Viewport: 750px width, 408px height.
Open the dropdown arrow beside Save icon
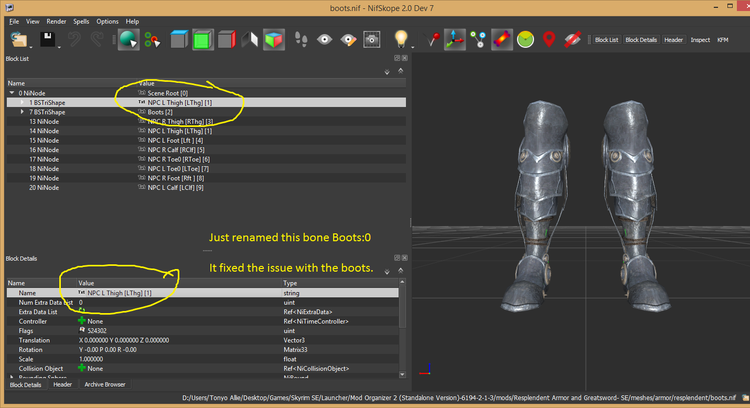pos(59,47)
